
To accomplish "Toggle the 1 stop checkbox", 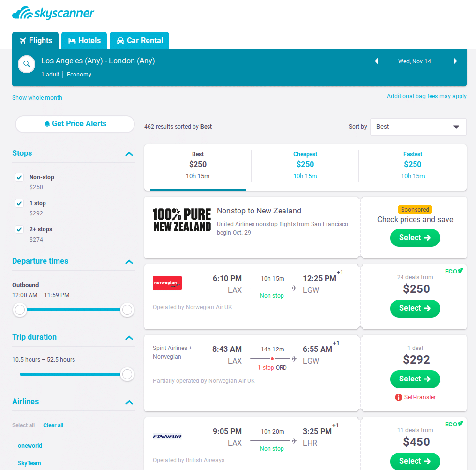I will 19,203.
